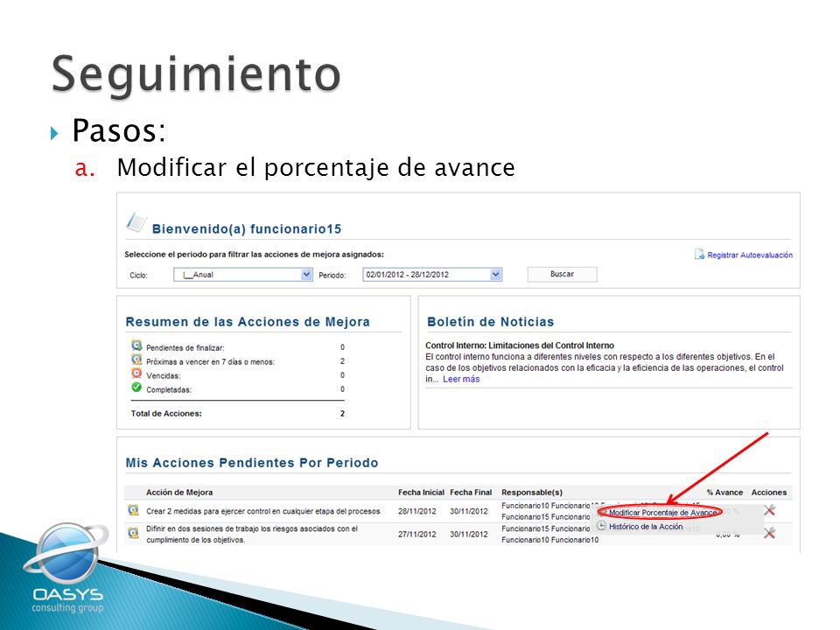Click the Boletín de Noticias heading
Image resolution: width=840 pixels, height=630 pixels.
pyautogui.click(x=490, y=322)
